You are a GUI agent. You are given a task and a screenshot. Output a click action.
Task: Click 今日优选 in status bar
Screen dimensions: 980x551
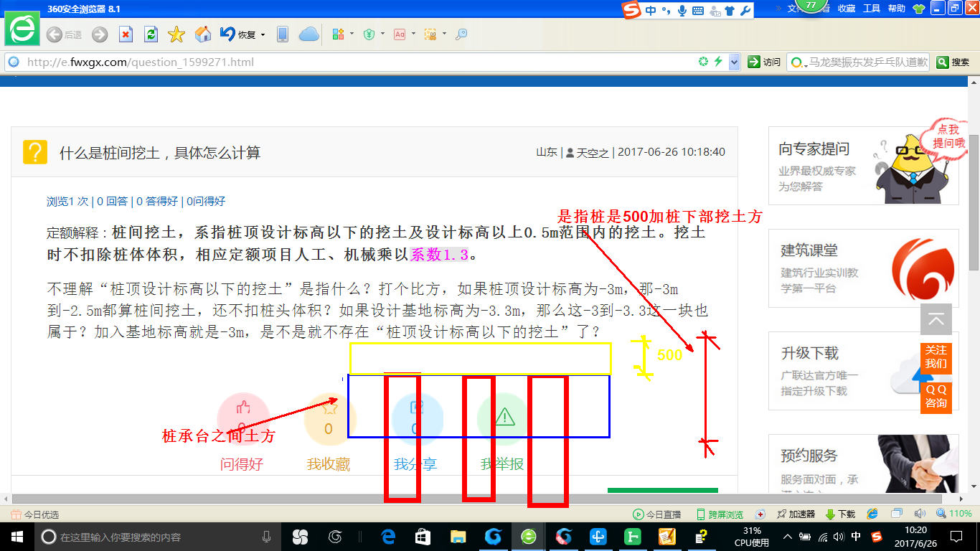[35, 514]
